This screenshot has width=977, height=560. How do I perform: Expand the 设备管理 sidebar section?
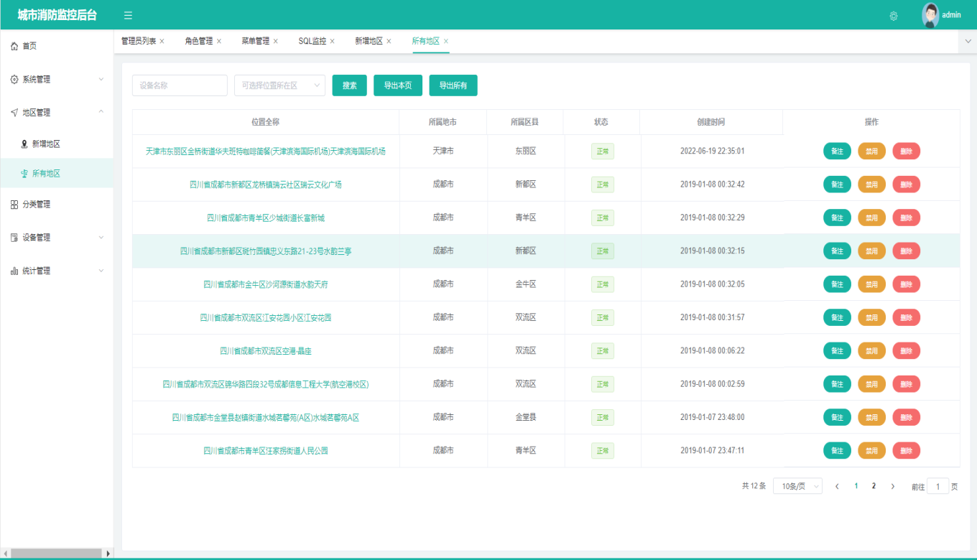click(56, 238)
